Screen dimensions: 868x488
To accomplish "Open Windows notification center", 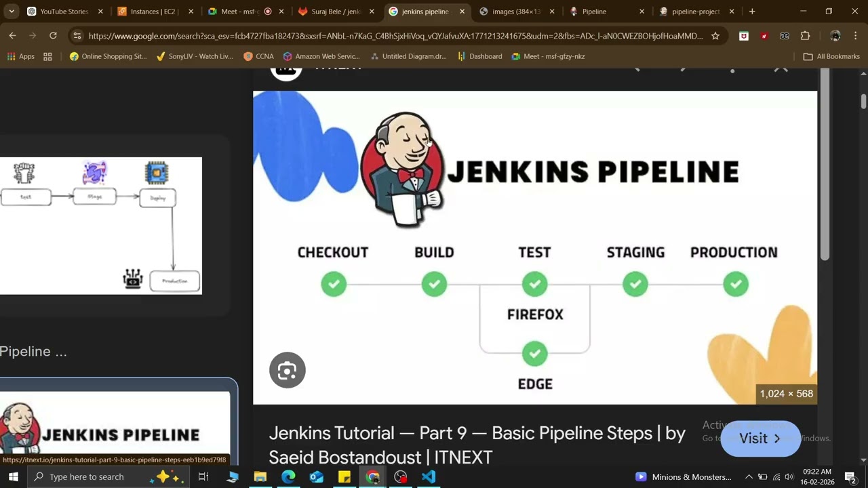I will [850, 476].
